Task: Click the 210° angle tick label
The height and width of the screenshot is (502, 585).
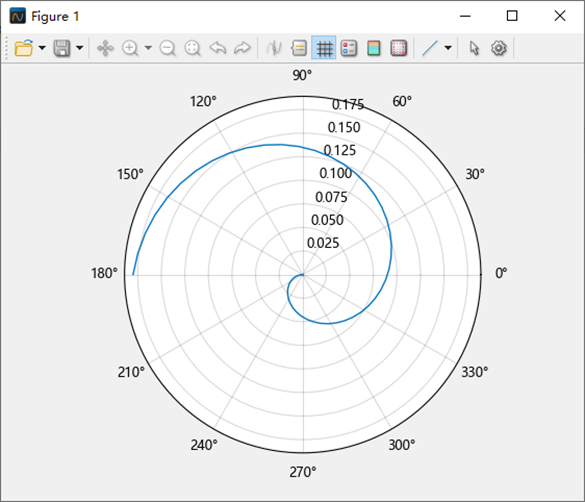Action: coord(131,372)
